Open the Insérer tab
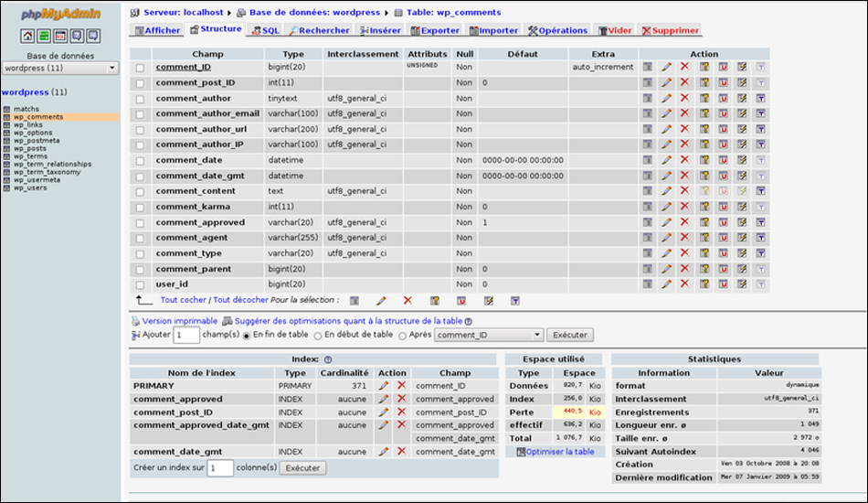Viewport: 868px width, 503px height. (x=380, y=30)
